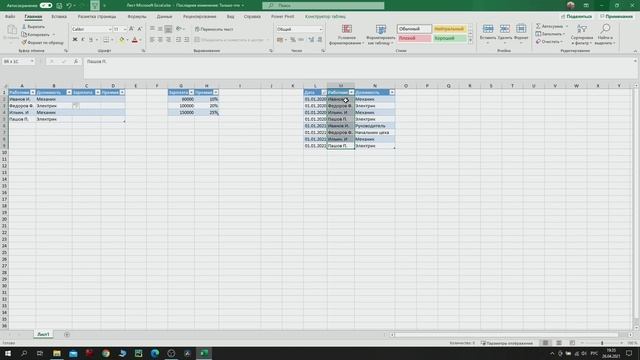Apply the Нейтральный cell style swatch
This screenshot has width=640, height=360.
[x=449, y=29]
